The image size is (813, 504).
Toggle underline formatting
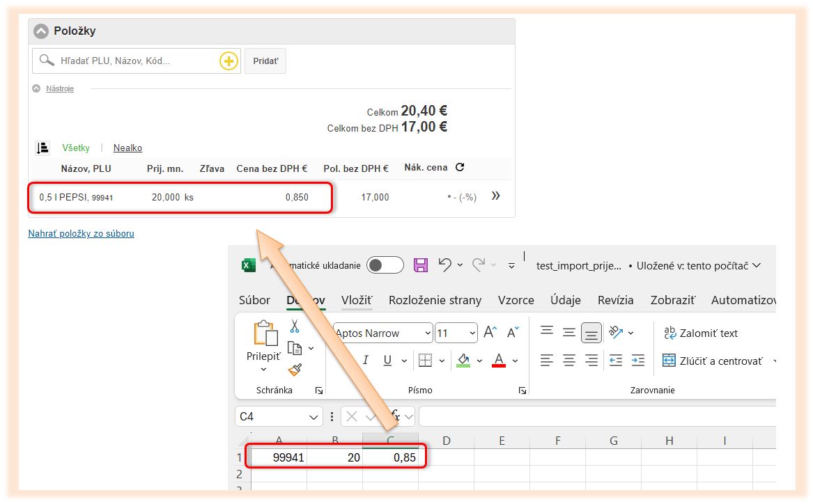(x=386, y=361)
